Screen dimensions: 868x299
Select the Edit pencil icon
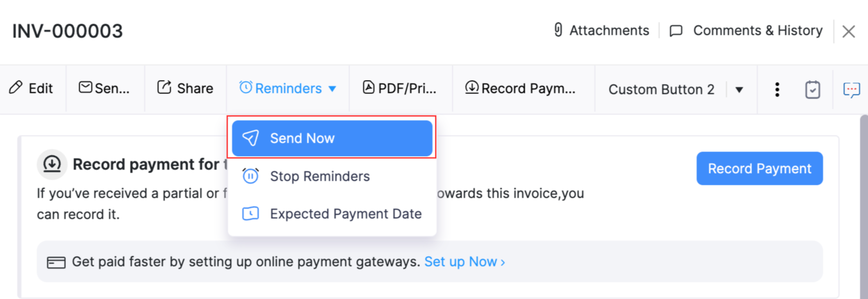click(x=16, y=88)
